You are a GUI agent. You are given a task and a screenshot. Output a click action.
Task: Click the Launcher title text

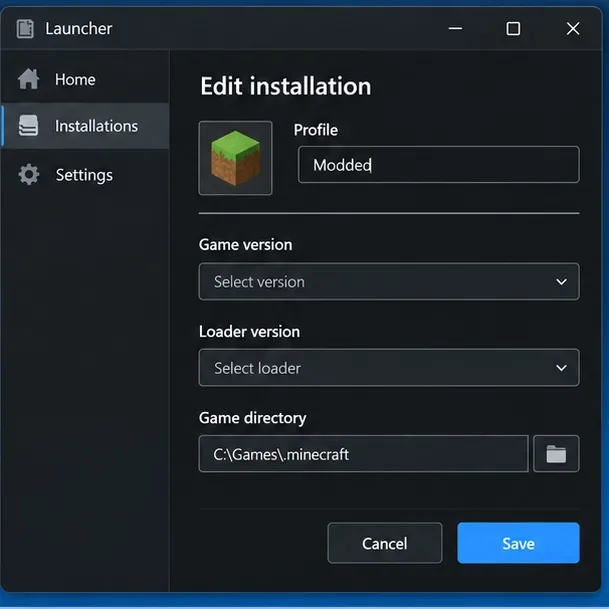click(79, 29)
